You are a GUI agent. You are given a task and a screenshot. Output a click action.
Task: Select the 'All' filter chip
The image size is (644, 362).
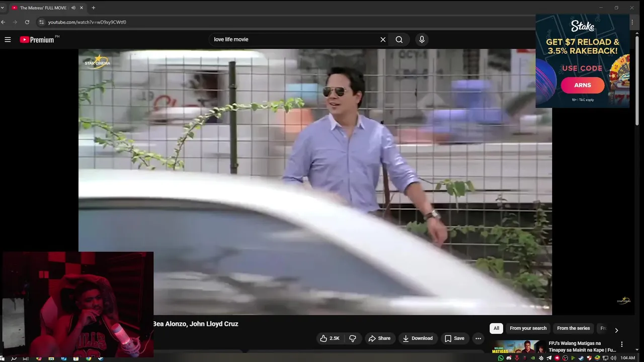point(496,328)
